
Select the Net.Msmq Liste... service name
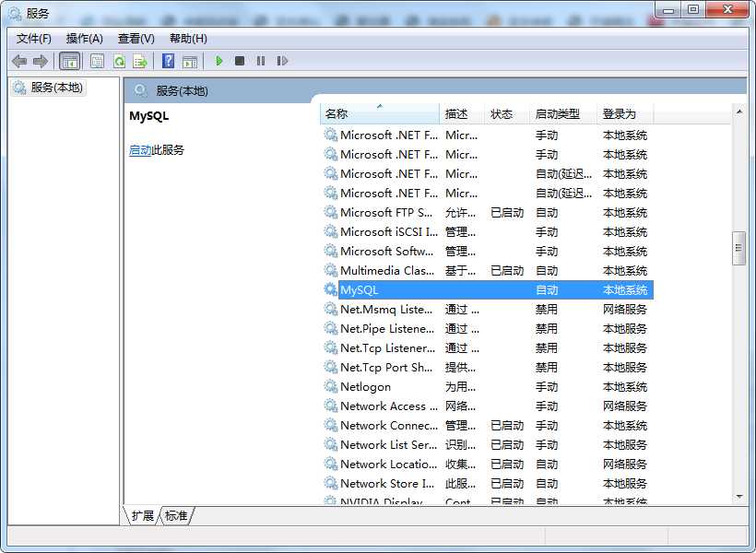click(x=386, y=309)
